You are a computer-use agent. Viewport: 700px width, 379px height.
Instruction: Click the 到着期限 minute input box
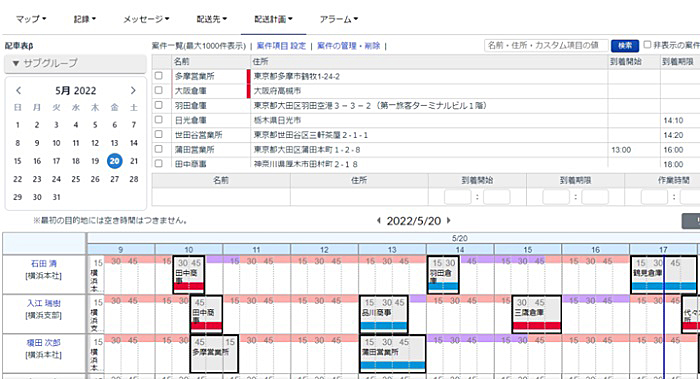coord(595,197)
